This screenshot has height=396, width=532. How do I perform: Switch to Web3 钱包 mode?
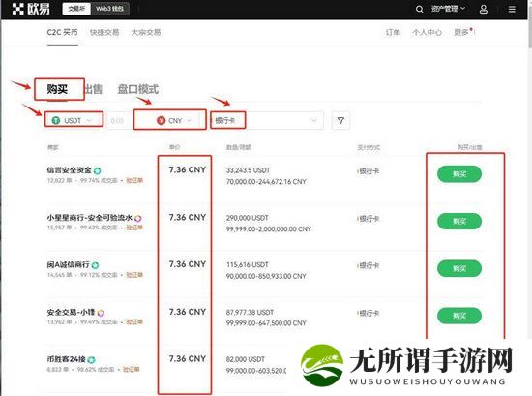109,9
